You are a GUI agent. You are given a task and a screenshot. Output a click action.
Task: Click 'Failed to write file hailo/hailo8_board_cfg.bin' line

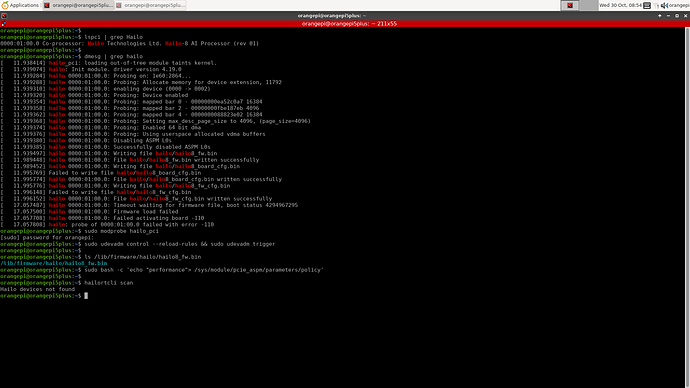(x=101, y=173)
